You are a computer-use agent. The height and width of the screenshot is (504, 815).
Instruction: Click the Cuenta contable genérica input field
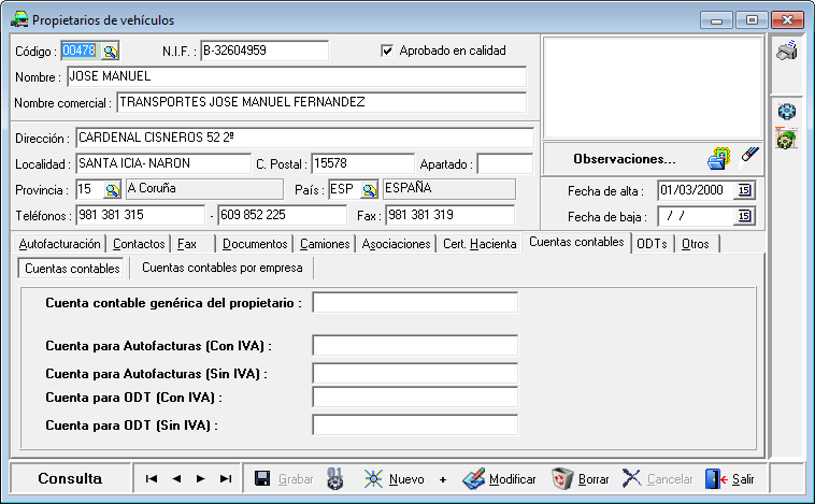click(414, 303)
